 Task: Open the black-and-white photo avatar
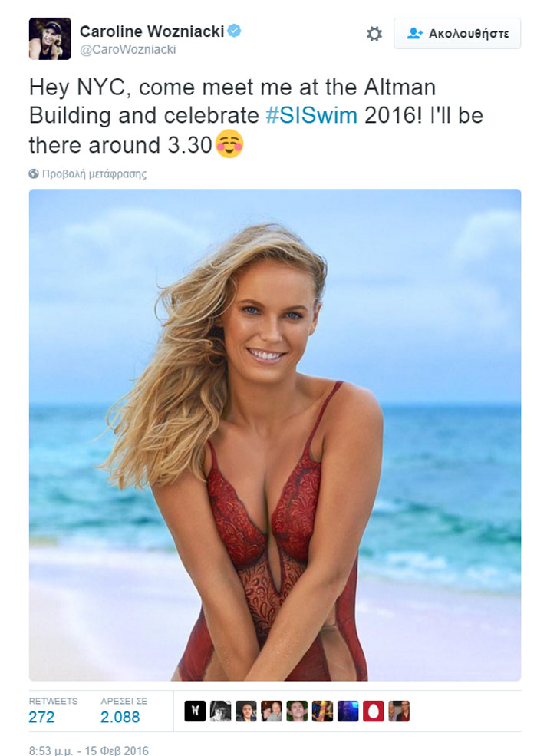[x=220, y=711]
